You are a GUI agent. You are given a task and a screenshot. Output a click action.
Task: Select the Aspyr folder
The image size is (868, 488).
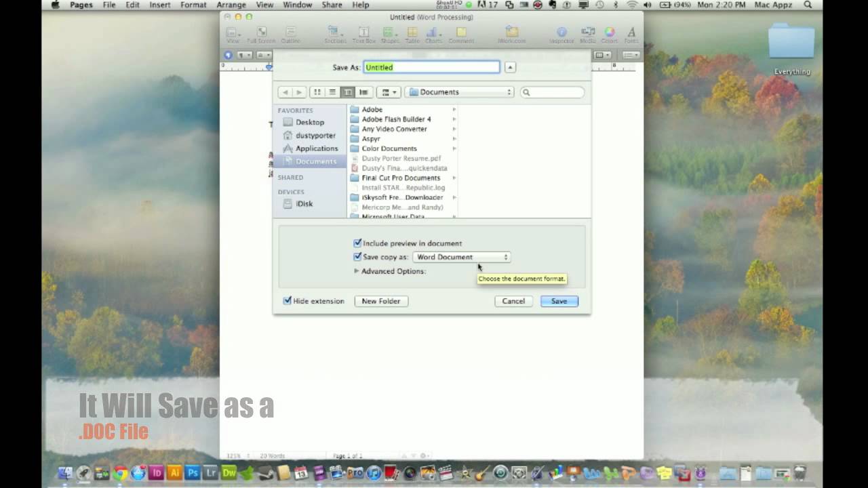[x=403, y=139]
